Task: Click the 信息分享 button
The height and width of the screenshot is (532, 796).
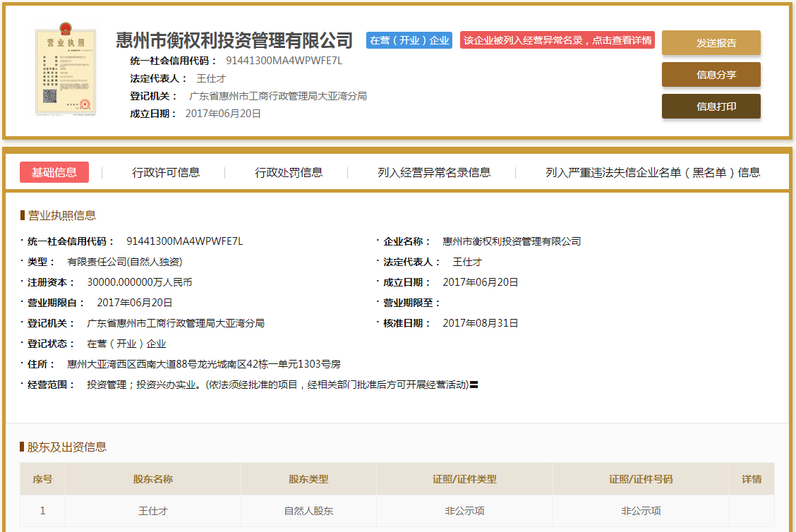Action: tap(711, 74)
